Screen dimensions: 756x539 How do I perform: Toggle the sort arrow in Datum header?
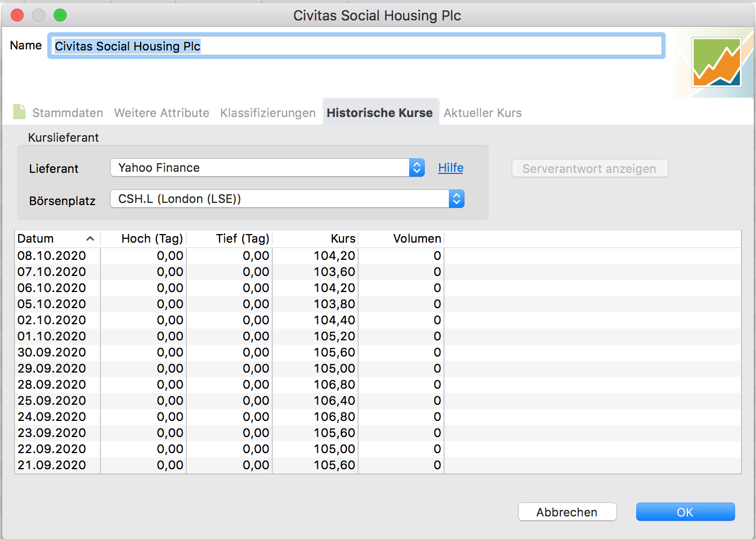90,238
